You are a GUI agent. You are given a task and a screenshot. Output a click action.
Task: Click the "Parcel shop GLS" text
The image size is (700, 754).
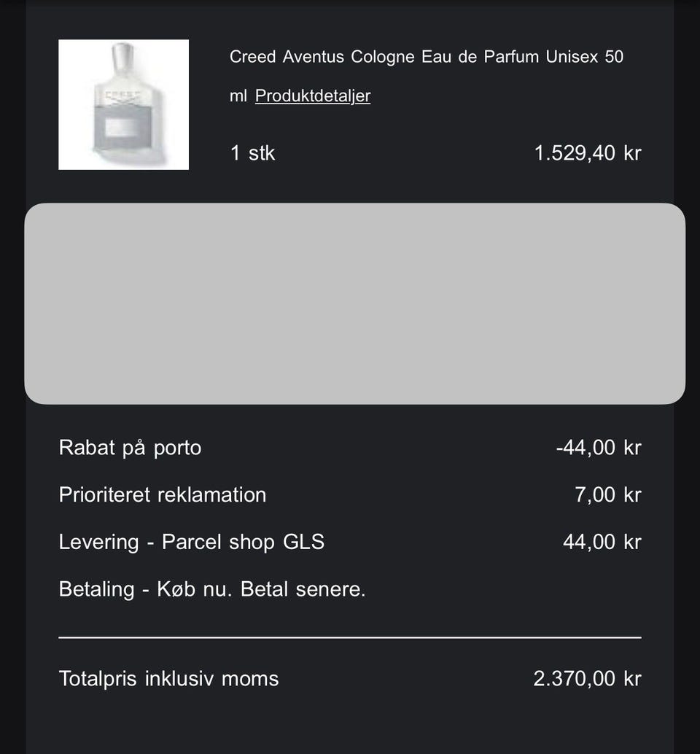click(x=243, y=543)
